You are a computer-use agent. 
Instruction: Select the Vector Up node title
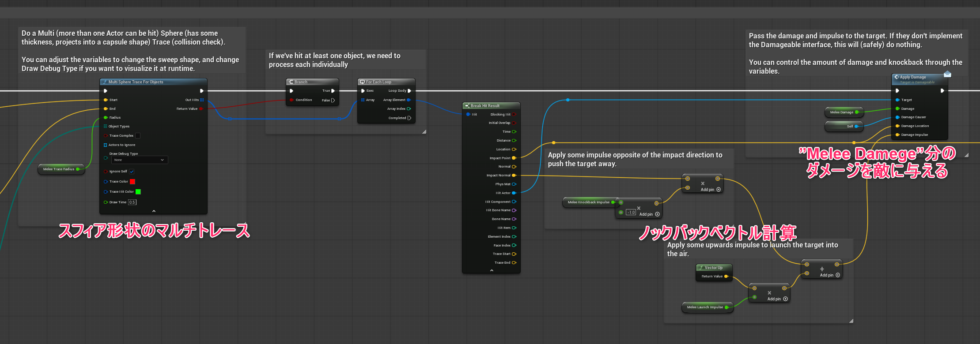tap(714, 268)
